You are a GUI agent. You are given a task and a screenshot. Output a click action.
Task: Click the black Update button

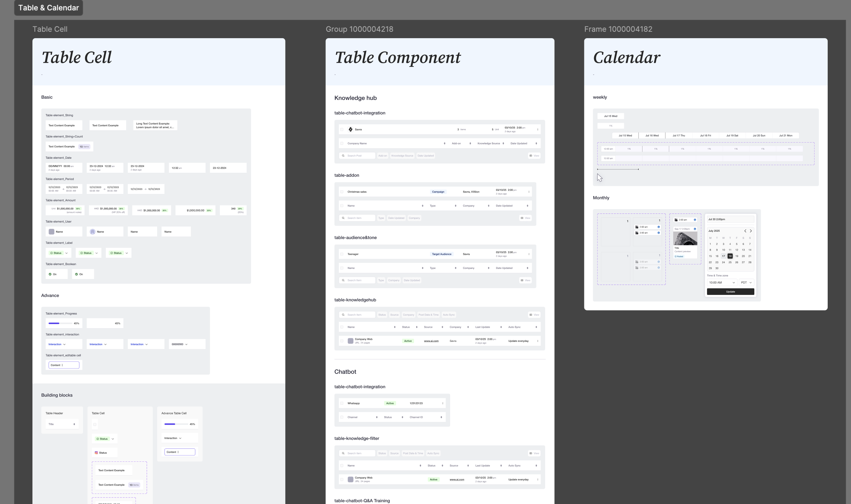click(x=730, y=292)
